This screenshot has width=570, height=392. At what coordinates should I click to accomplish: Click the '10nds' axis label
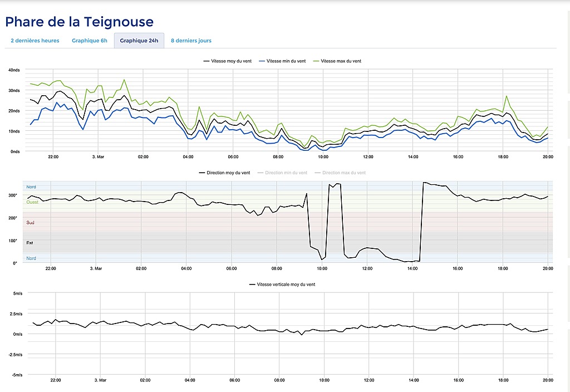point(14,131)
